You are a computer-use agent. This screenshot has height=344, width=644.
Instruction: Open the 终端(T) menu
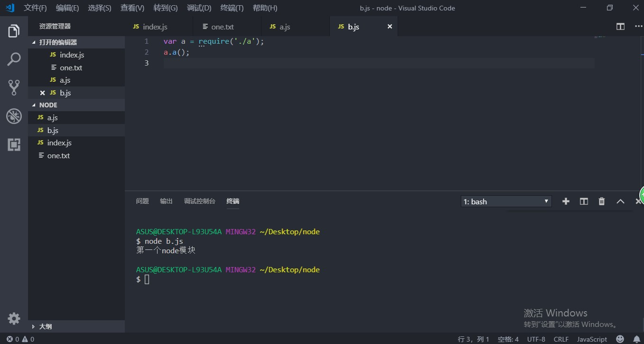[232, 8]
